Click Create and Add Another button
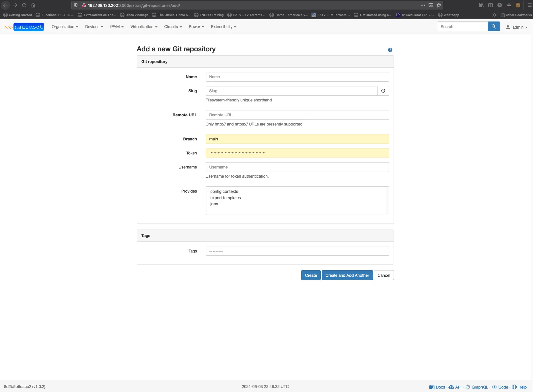The height and width of the screenshot is (392, 533). [347, 275]
